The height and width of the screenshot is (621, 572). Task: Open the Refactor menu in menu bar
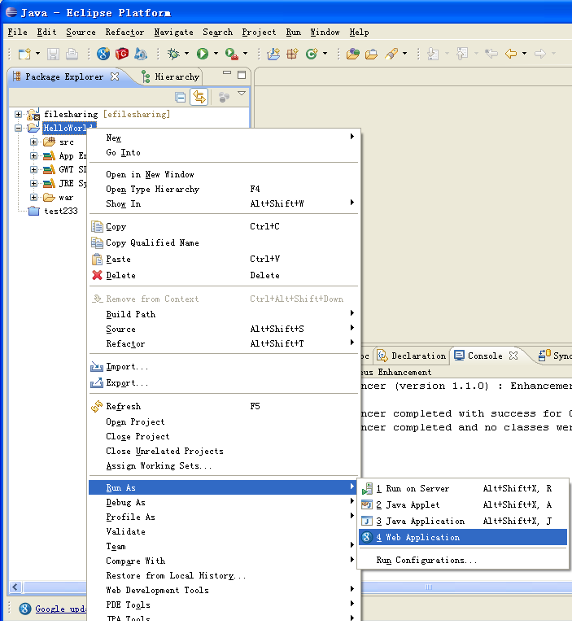(125, 32)
